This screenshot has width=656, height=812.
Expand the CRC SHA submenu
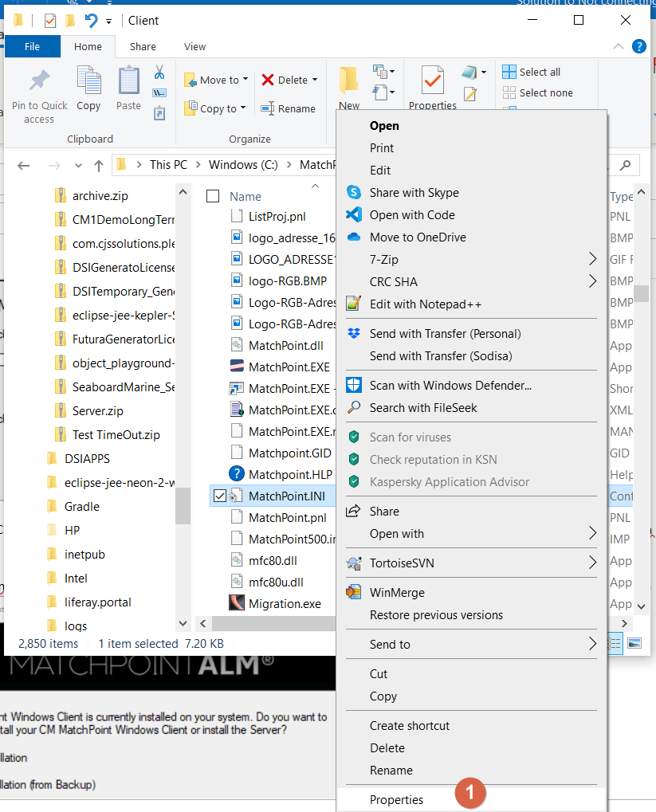tap(592, 281)
